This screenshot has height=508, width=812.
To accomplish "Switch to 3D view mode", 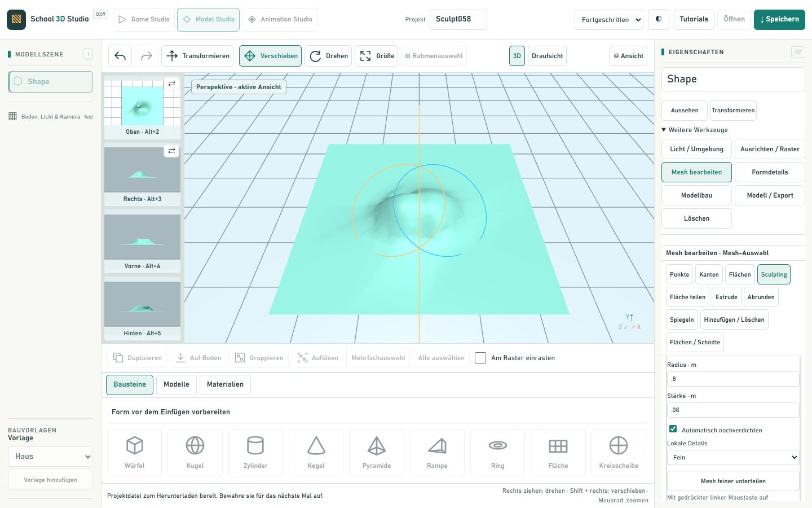I will point(517,56).
